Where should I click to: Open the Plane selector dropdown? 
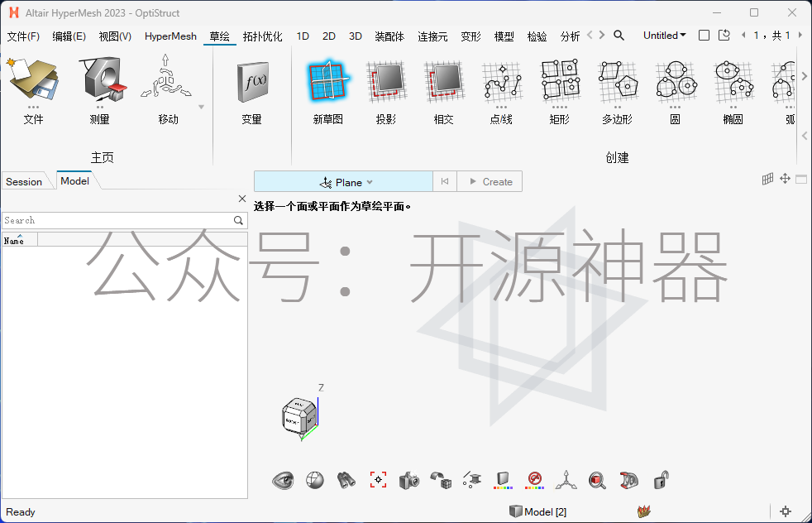[x=343, y=181]
